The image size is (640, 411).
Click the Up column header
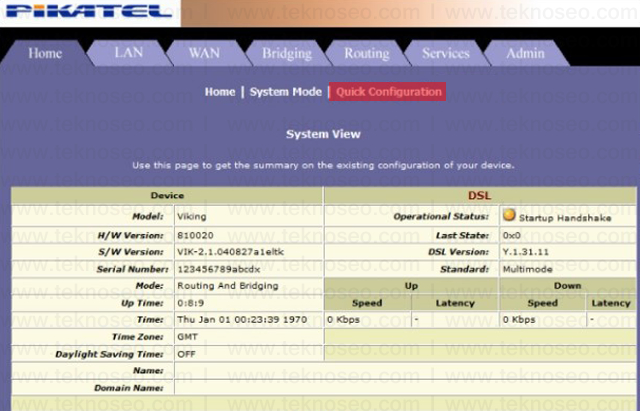click(411, 286)
